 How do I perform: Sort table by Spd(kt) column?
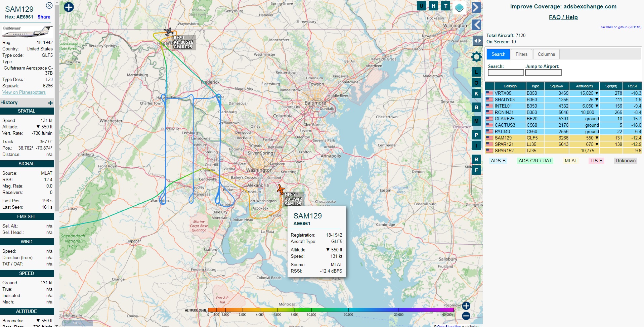pyautogui.click(x=611, y=86)
